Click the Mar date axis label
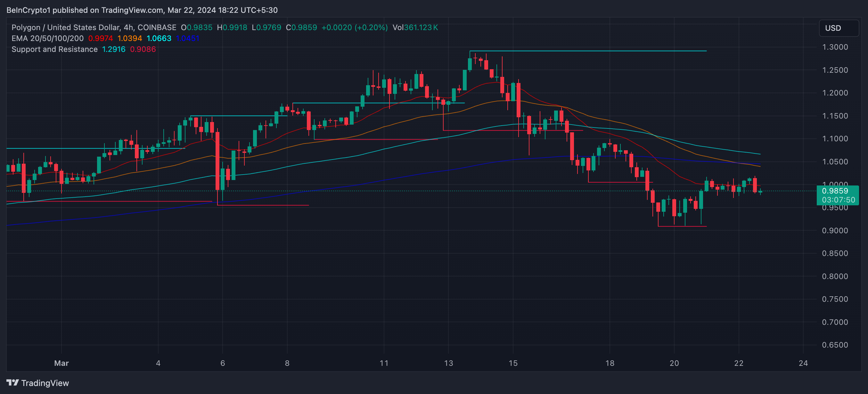 pyautogui.click(x=61, y=363)
